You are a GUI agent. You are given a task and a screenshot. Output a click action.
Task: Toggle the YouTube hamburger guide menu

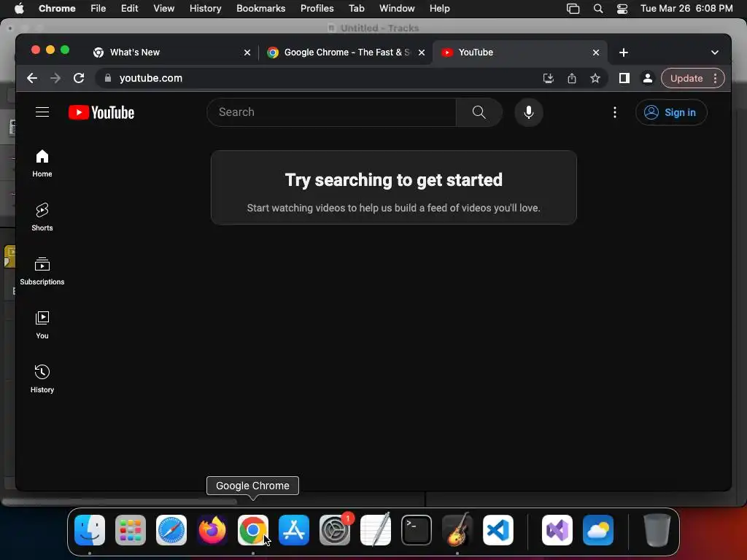42,112
